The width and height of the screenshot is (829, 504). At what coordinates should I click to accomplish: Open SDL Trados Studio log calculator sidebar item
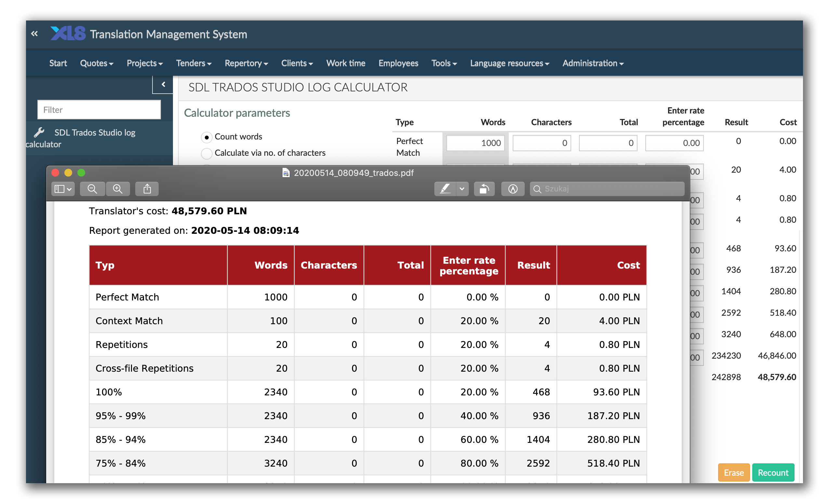(x=99, y=138)
